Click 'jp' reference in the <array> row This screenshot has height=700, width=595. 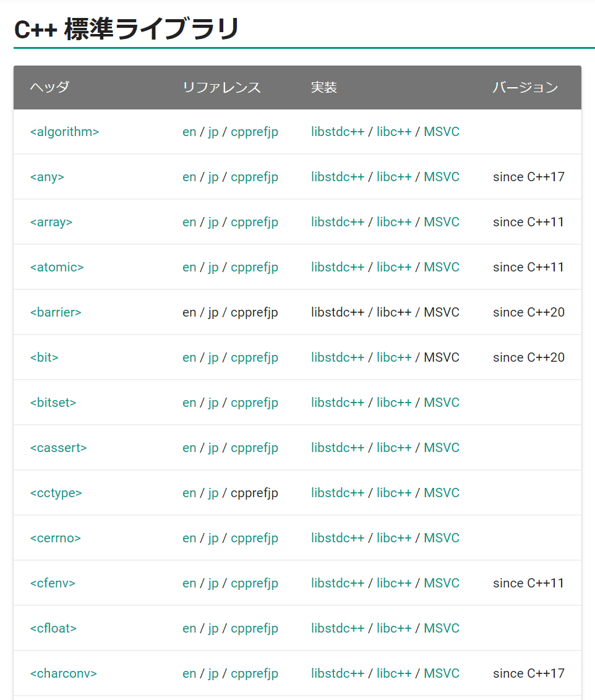(213, 223)
